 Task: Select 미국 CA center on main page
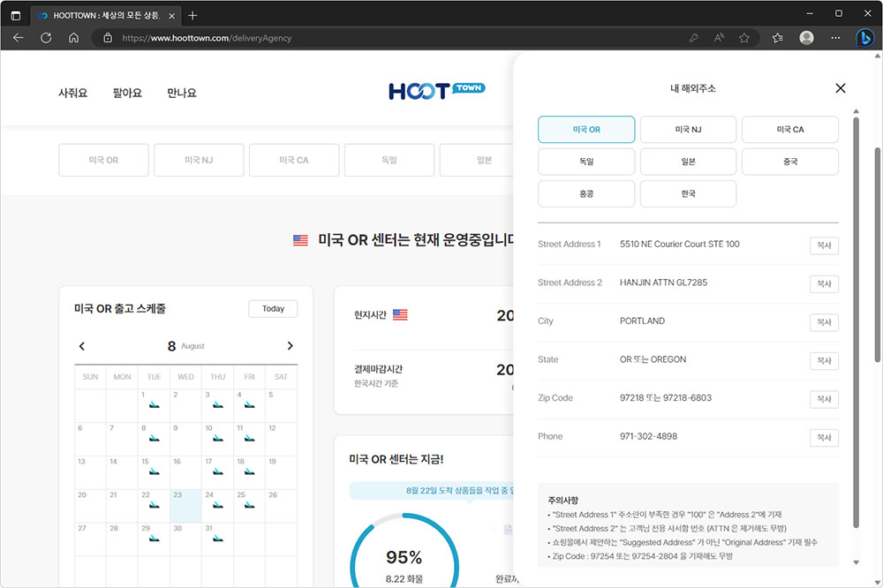294,160
